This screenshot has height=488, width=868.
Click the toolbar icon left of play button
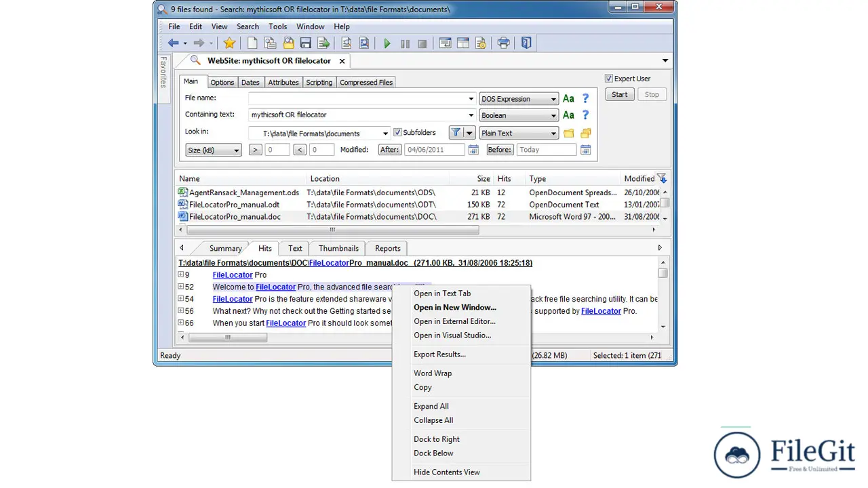(364, 43)
